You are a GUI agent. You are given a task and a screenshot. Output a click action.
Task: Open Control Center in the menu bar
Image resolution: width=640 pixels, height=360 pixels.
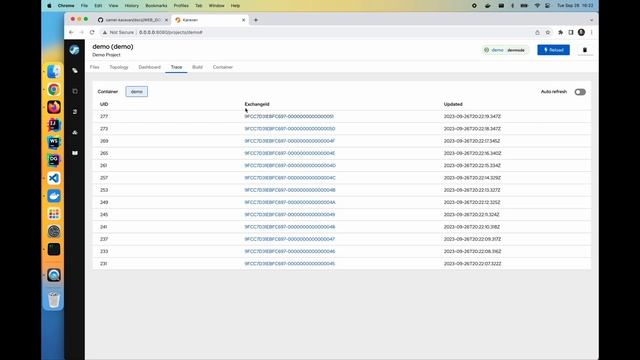tap(548, 6)
